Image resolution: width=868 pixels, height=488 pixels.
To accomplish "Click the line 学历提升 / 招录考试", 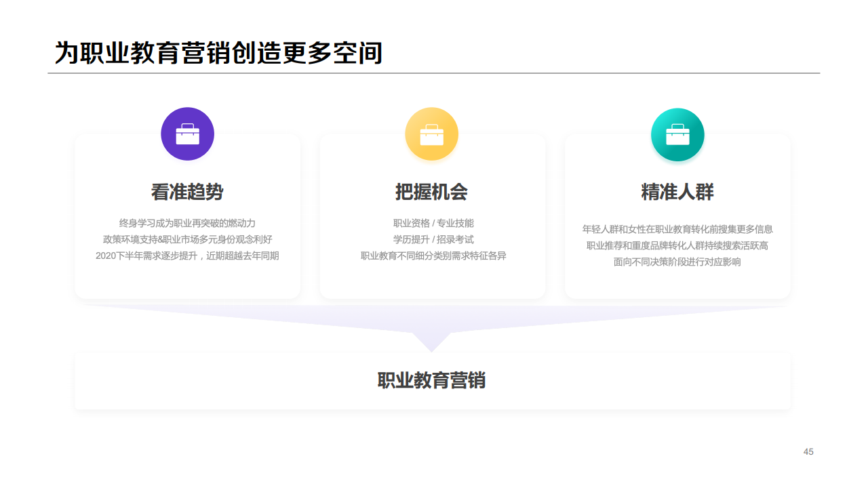I will 432,239.
